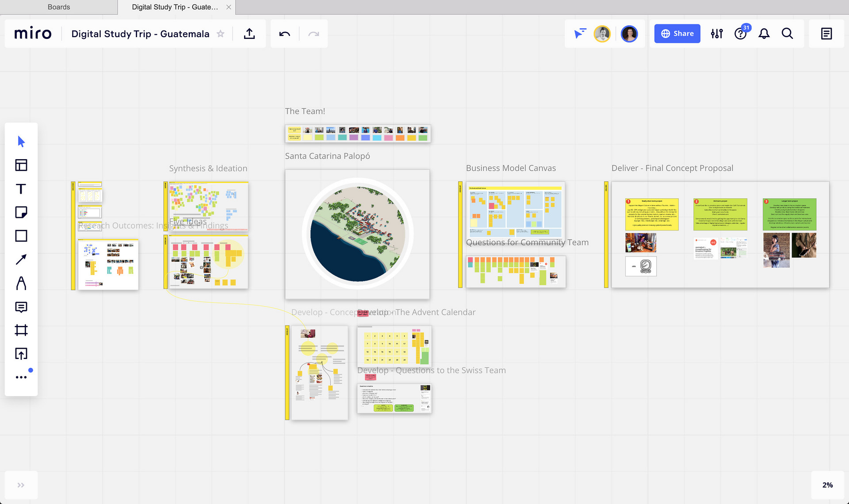Expand the bottom-left double chevron panel
The width and height of the screenshot is (849, 504).
pyautogui.click(x=21, y=485)
